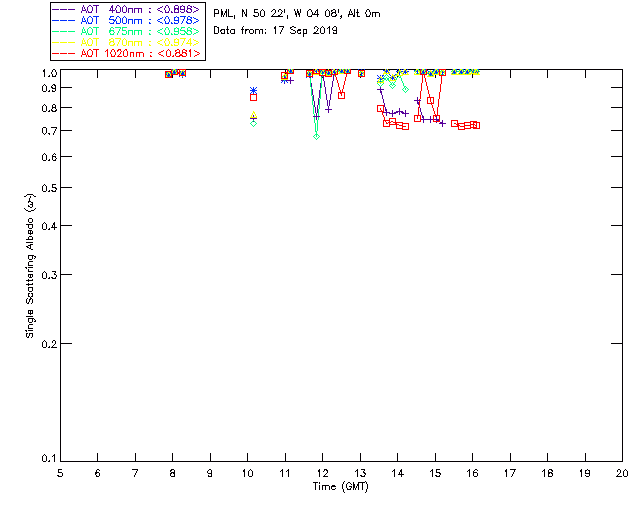
Task: Click the x-axis tick label '13'
Action: coord(360,473)
